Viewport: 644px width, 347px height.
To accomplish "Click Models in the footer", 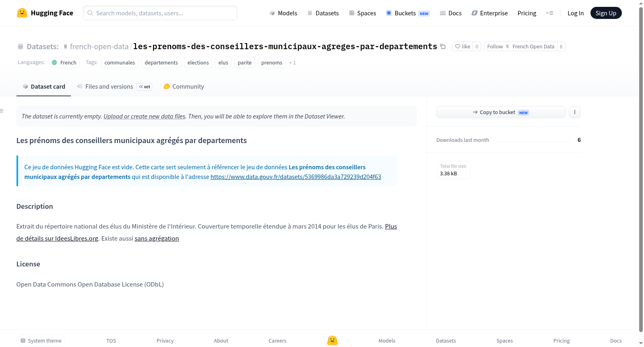I will [387, 341].
